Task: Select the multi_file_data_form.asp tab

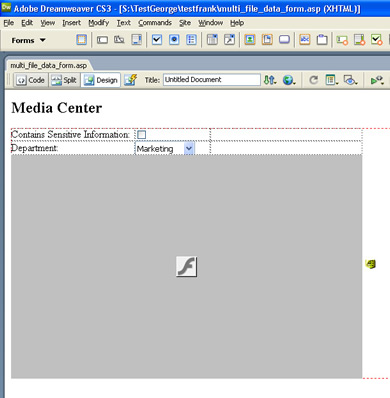Action: click(49, 65)
